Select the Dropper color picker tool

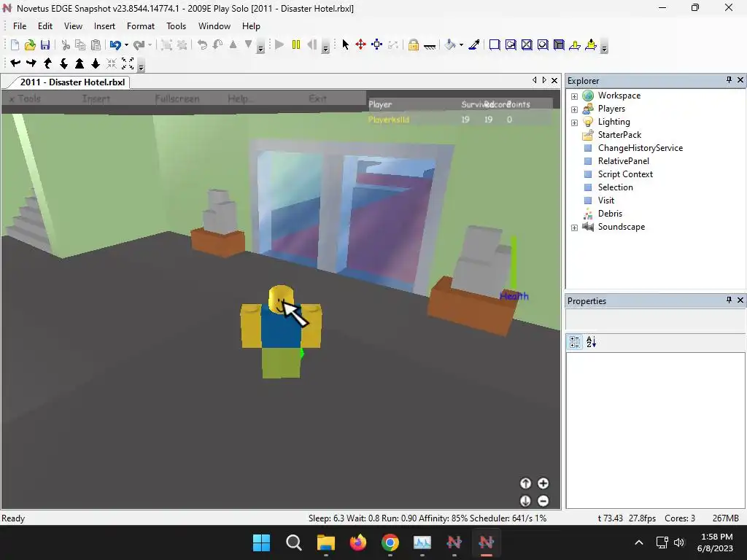pyautogui.click(x=474, y=44)
